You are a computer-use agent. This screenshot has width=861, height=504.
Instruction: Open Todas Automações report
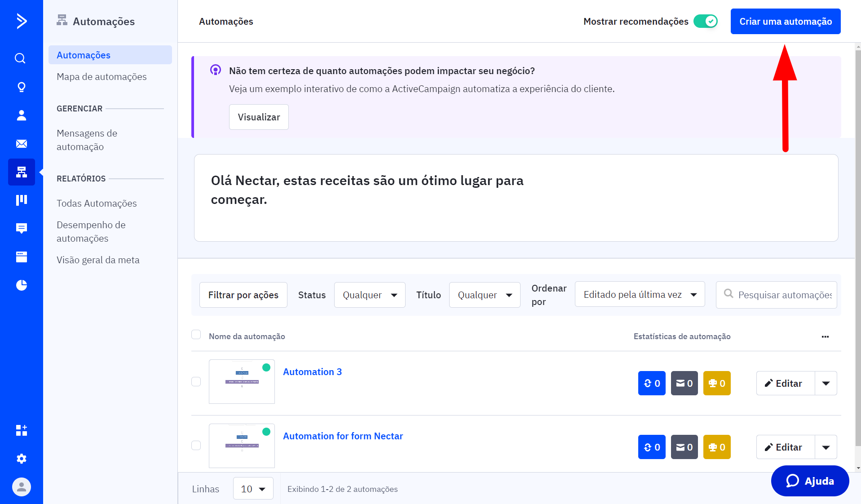tap(97, 203)
